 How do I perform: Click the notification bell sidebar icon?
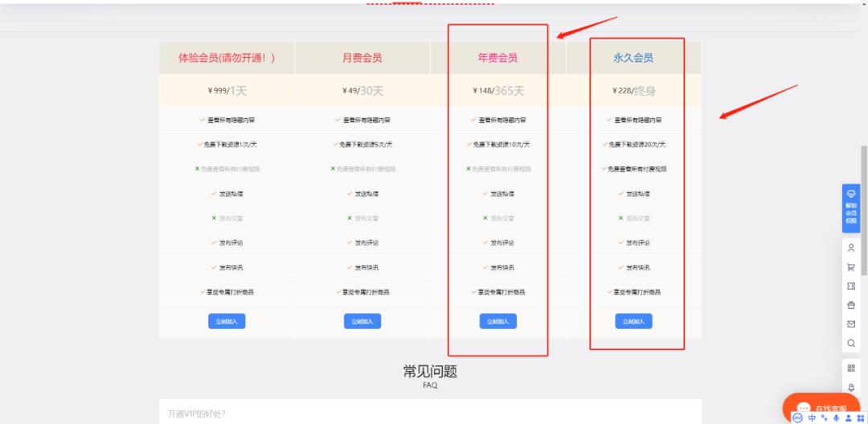851,387
